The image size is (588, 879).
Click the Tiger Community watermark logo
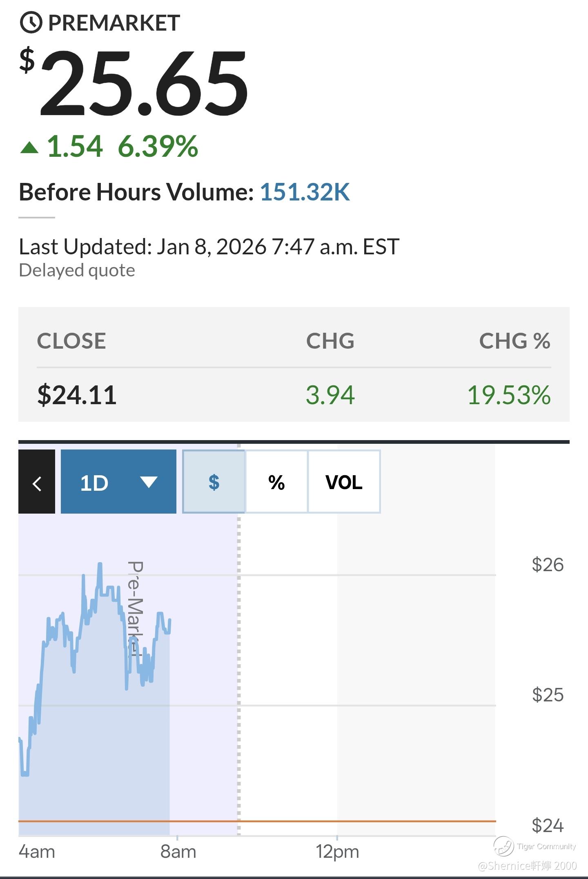(503, 846)
